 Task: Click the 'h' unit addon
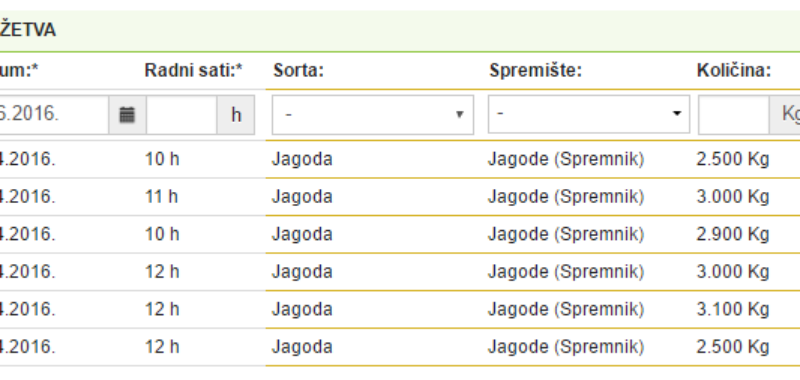click(x=236, y=115)
